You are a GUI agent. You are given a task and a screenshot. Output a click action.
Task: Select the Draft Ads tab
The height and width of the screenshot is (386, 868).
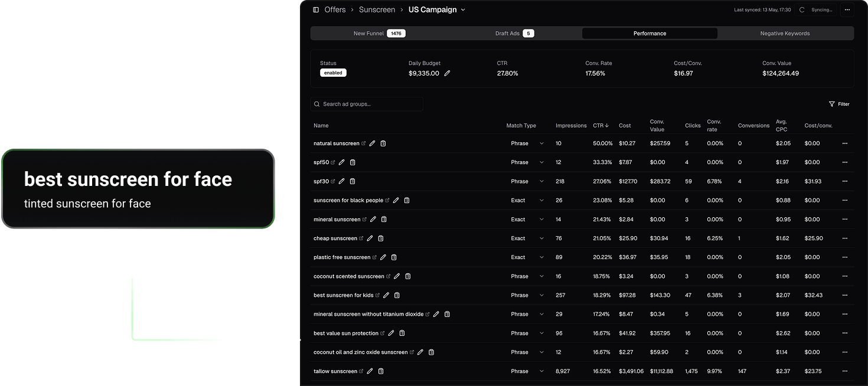[x=514, y=34]
